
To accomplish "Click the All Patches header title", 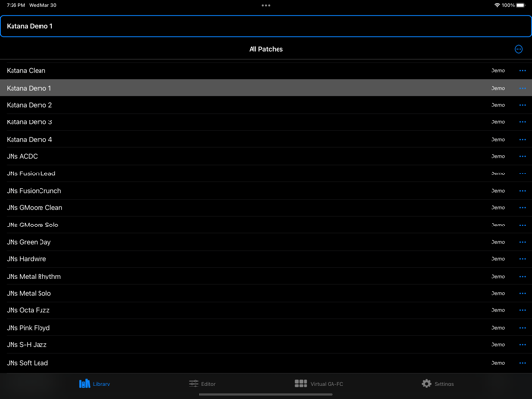I will (266, 49).
